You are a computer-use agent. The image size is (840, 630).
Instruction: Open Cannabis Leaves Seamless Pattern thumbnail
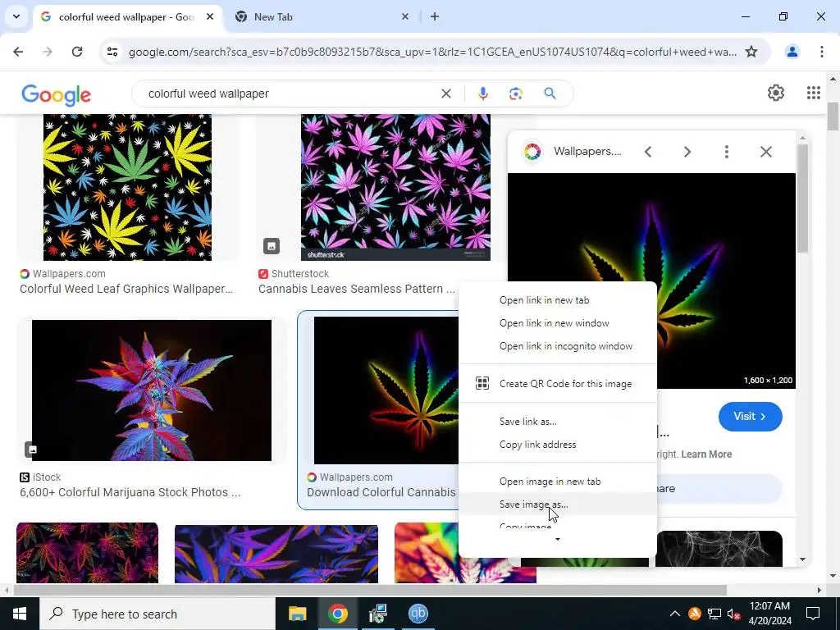coord(395,187)
